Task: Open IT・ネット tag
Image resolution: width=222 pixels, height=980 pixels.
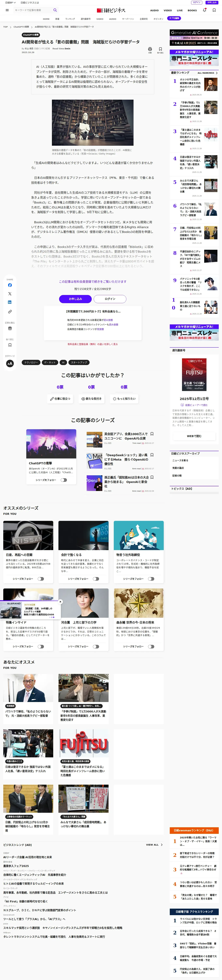Action: tap(50, 363)
